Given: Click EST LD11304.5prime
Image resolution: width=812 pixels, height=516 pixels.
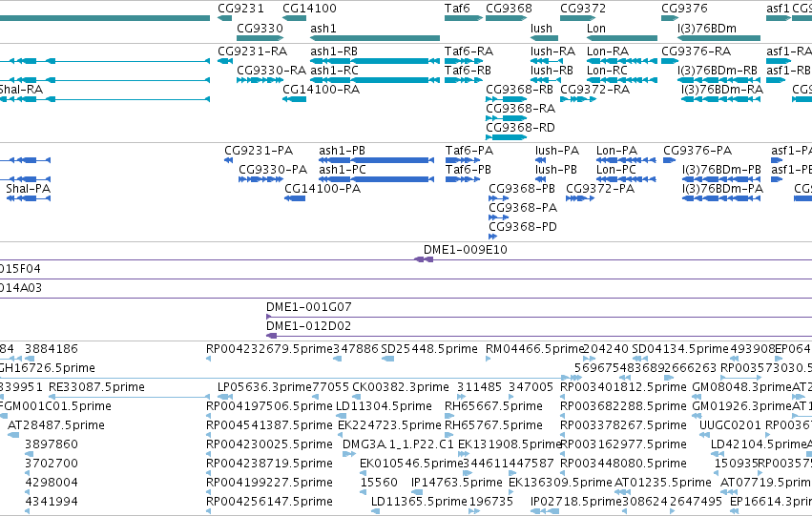Looking at the screenshot, I should [x=384, y=407].
